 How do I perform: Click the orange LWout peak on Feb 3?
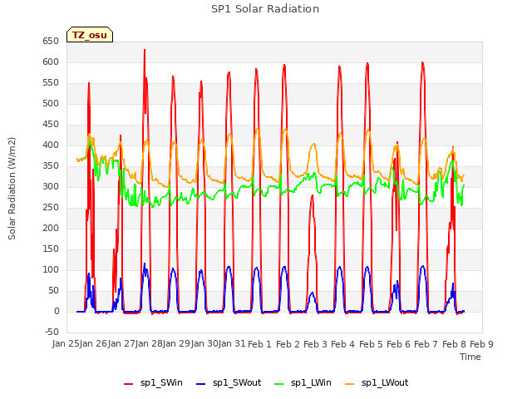click(x=314, y=144)
